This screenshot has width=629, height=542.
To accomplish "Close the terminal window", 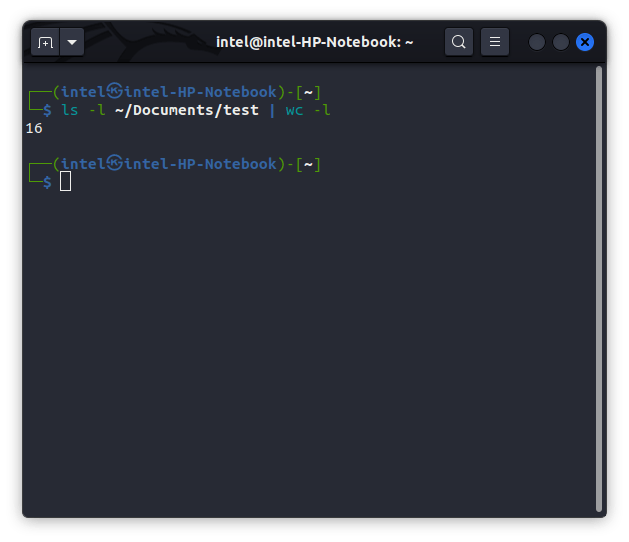I will [x=585, y=42].
